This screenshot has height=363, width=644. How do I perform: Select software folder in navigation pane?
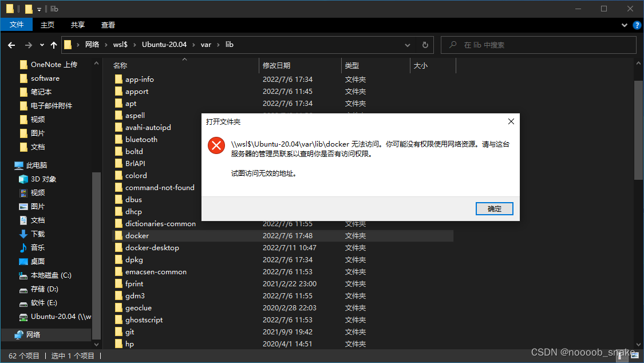point(45,78)
